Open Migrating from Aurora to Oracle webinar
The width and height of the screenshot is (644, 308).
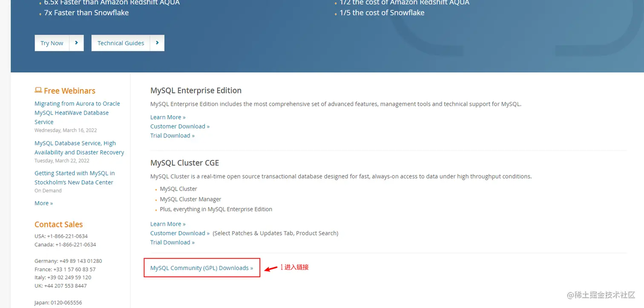tap(77, 113)
